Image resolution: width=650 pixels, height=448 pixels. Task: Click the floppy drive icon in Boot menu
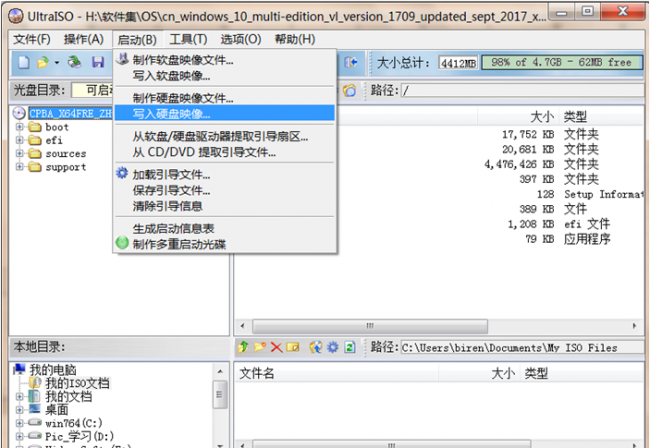122,59
